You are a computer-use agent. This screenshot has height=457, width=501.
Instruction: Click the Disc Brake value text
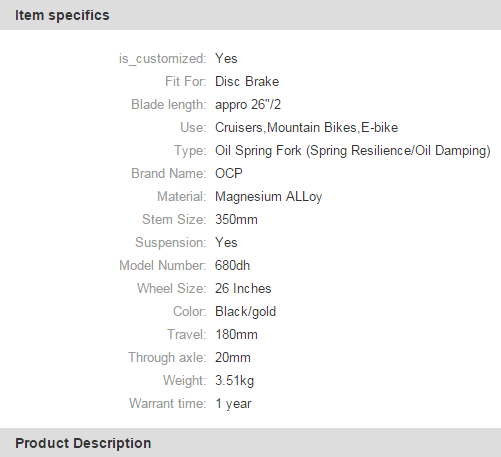click(247, 82)
